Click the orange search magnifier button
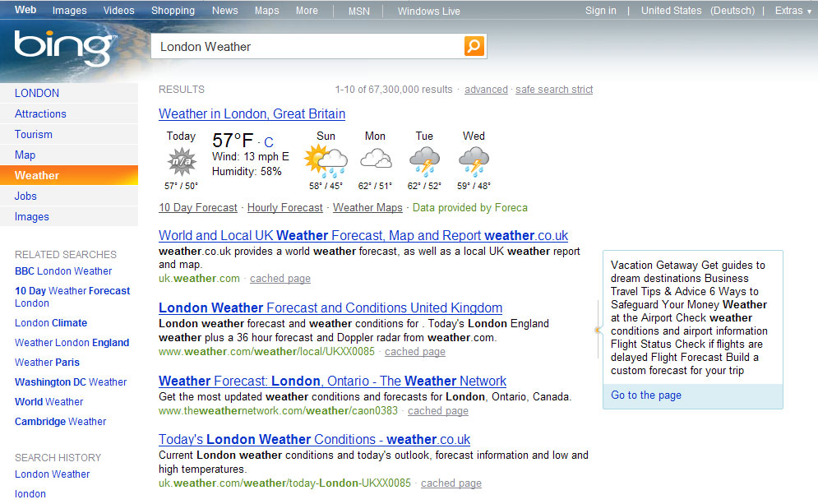Image resolution: width=818 pixels, height=504 pixels. (474, 46)
